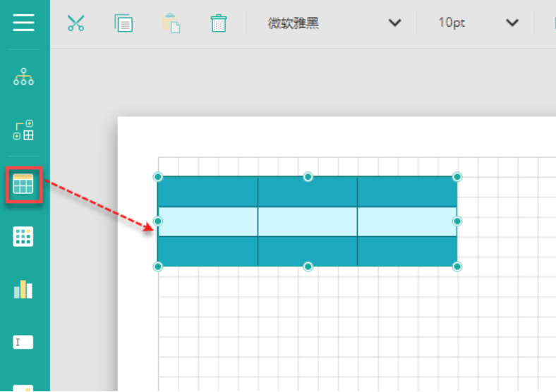
Task: Click the table's right-middle resize handle
Action: tap(457, 221)
